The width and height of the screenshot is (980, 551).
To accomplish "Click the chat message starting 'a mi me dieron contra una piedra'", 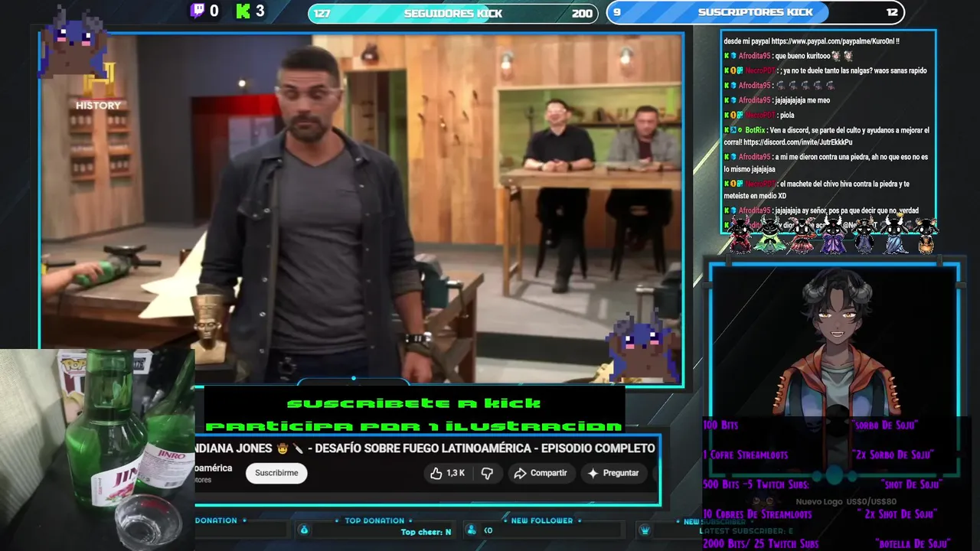I will [x=826, y=163].
